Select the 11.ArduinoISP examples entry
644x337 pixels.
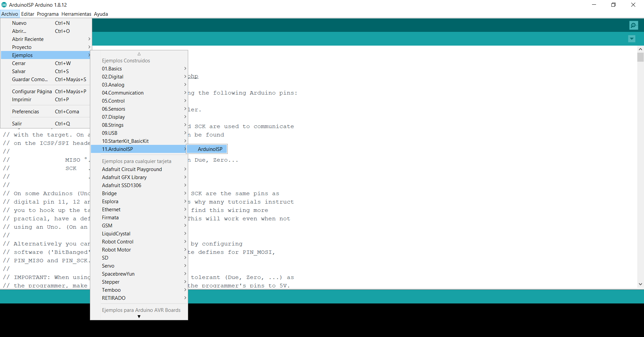[x=139, y=149]
